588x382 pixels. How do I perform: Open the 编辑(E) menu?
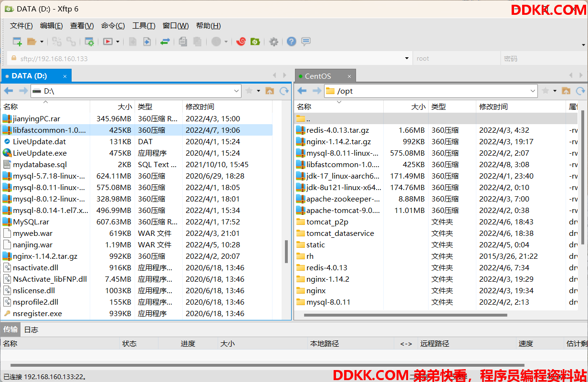pyautogui.click(x=52, y=26)
